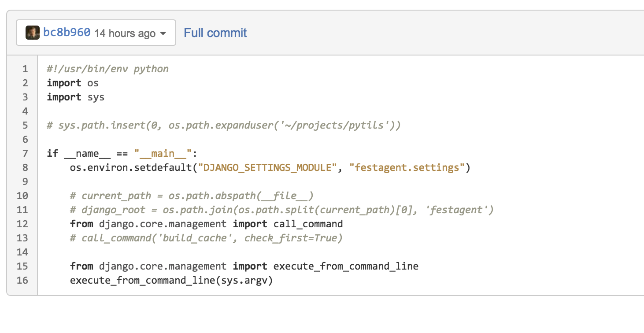Open the bc8b960 commit hash

67,33
